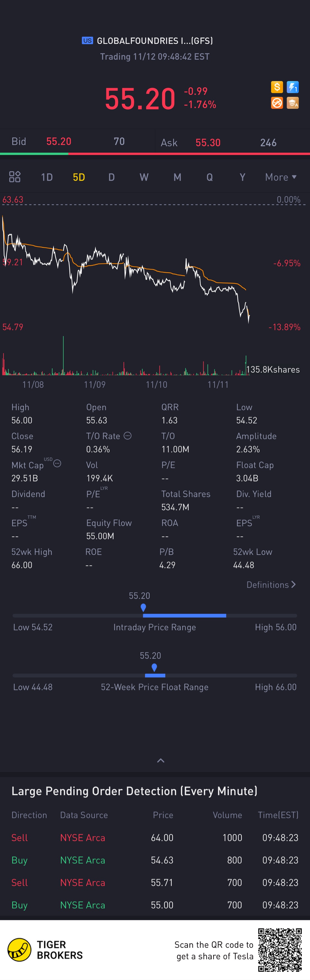This screenshot has height=980, width=310.
Task: Tap the info icon beside T/O Rate
Action: (128, 435)
